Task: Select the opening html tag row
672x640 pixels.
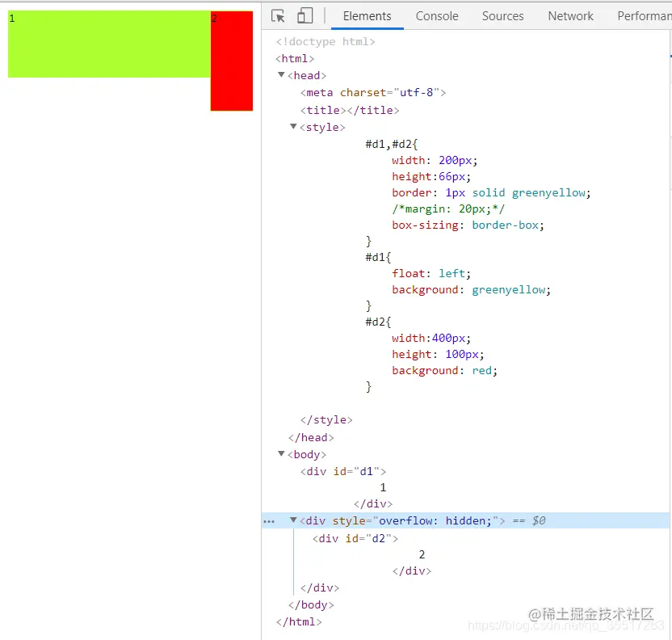Action: (x=295, y=58)
